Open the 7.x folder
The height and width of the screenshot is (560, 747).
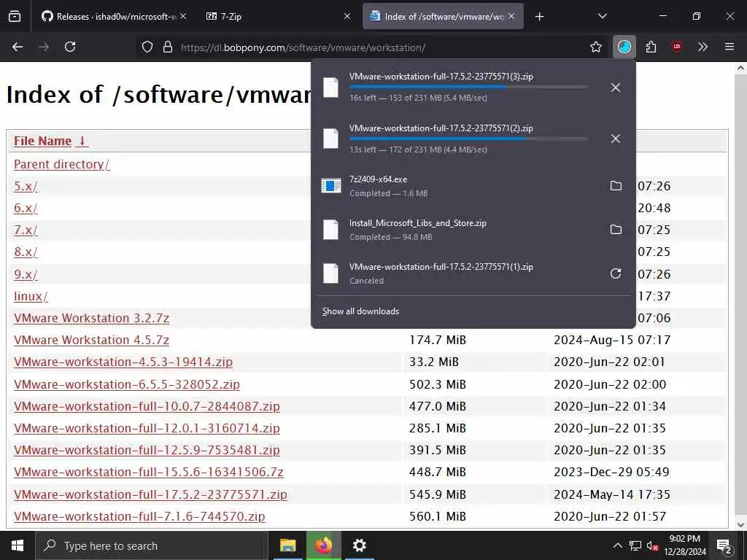tap(26, 230)
